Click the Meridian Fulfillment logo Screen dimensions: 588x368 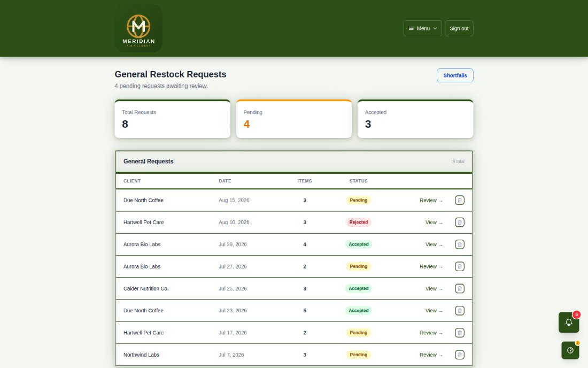[138, 28]
